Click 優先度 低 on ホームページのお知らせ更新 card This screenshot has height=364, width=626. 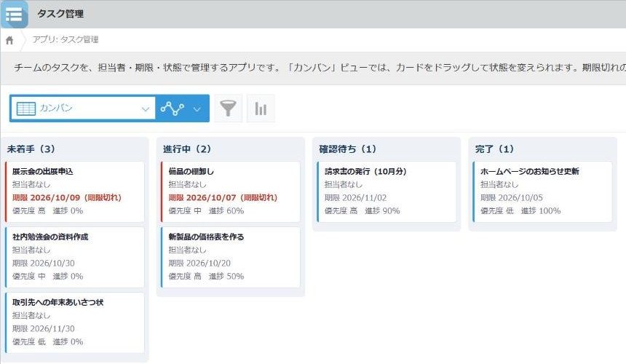tap(496, 210)
